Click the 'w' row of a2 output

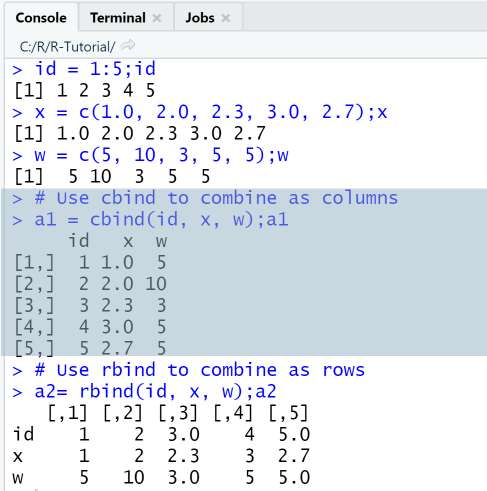[161, 477]
